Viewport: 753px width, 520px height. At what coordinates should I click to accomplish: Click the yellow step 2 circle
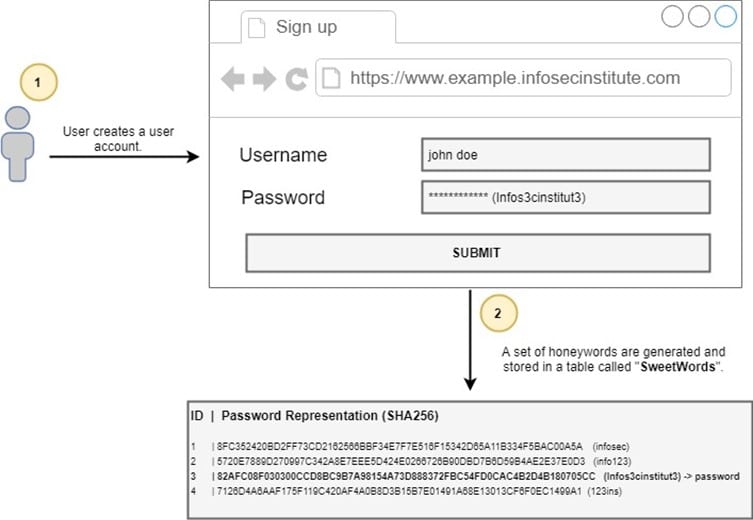[x=499, y=313]
